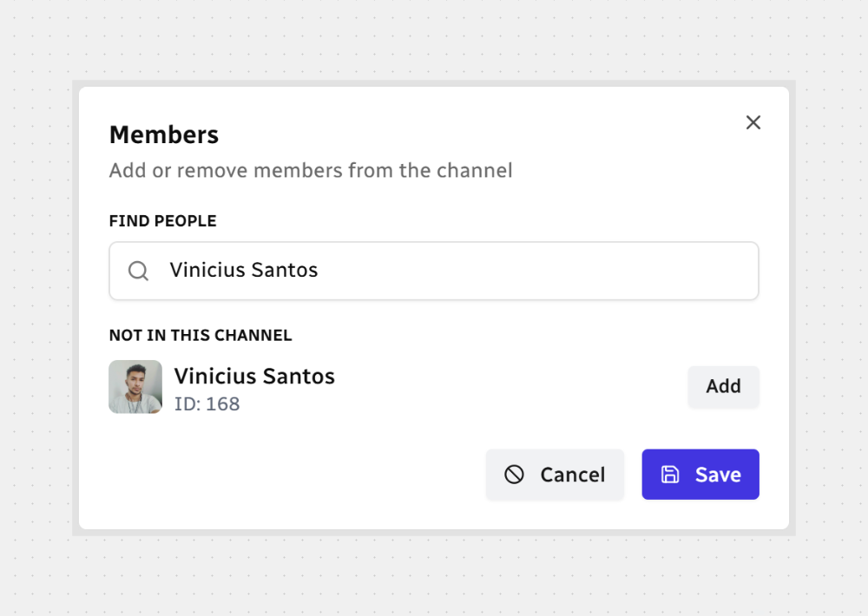Viewport: 868px width, 616px height.
Task: Click the circle-slash icon inside Cancel
Action: pyautogui.click(x=515, y=475)
